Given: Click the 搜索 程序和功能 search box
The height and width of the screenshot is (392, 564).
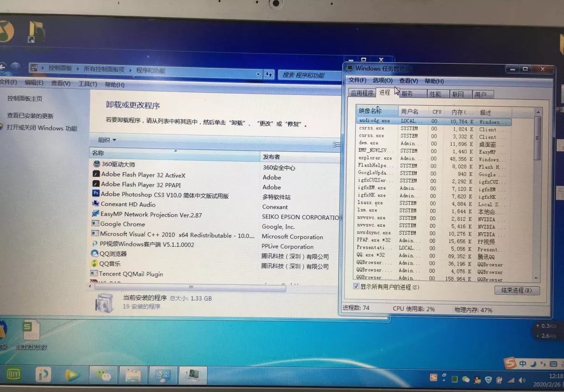Looking at the screenshot, I should (310, 75).
